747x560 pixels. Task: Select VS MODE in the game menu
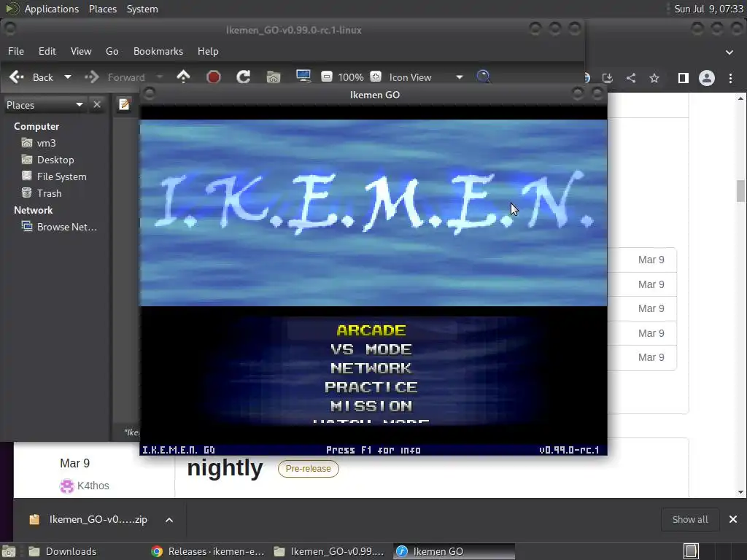tap(371, 349)
